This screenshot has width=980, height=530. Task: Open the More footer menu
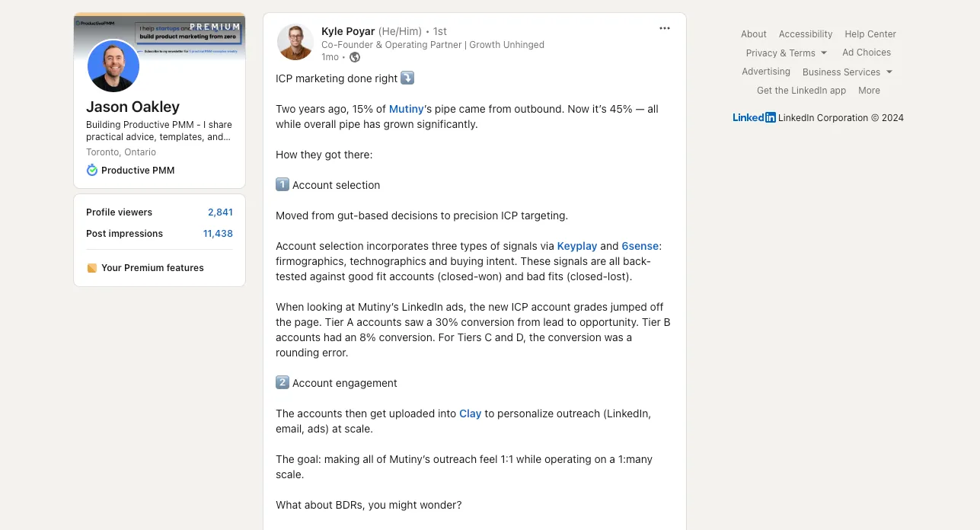tap(869, 91)
